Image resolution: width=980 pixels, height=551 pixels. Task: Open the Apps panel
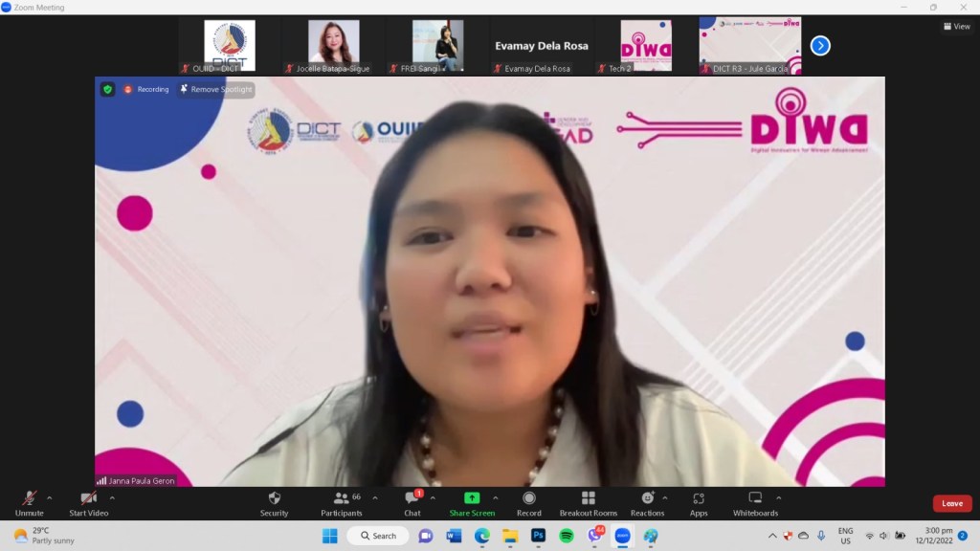click(x=699, y=503)
